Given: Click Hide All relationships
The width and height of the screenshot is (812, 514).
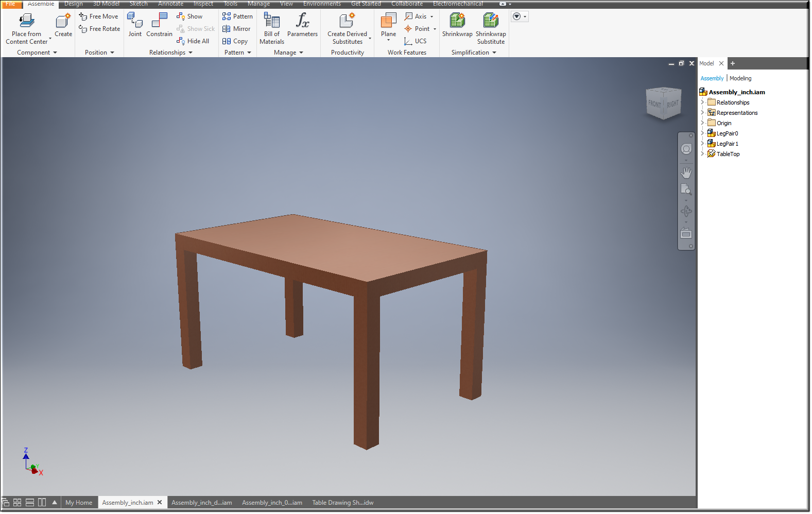Looking at the screenshot, I should coord(193,41).
